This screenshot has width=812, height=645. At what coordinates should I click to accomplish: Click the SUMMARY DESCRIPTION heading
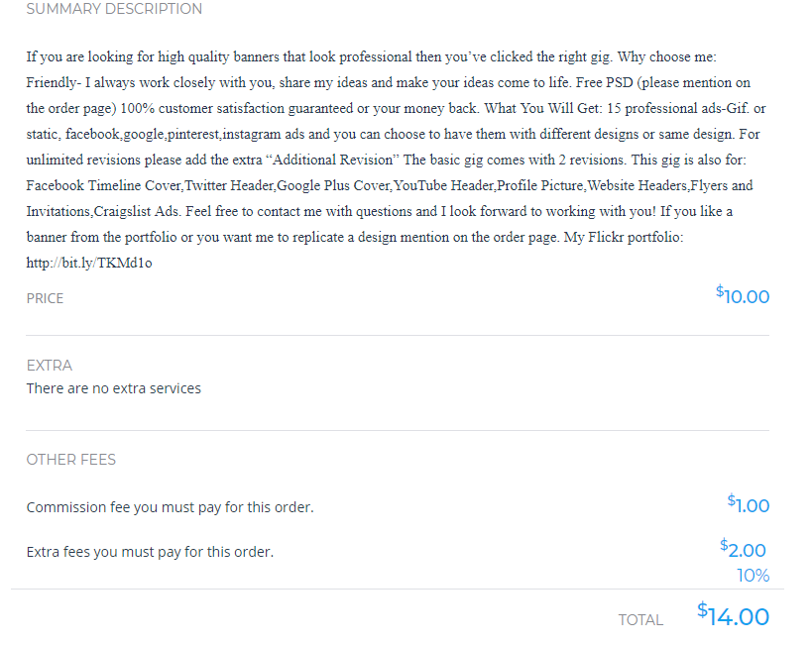pos(114,9)
